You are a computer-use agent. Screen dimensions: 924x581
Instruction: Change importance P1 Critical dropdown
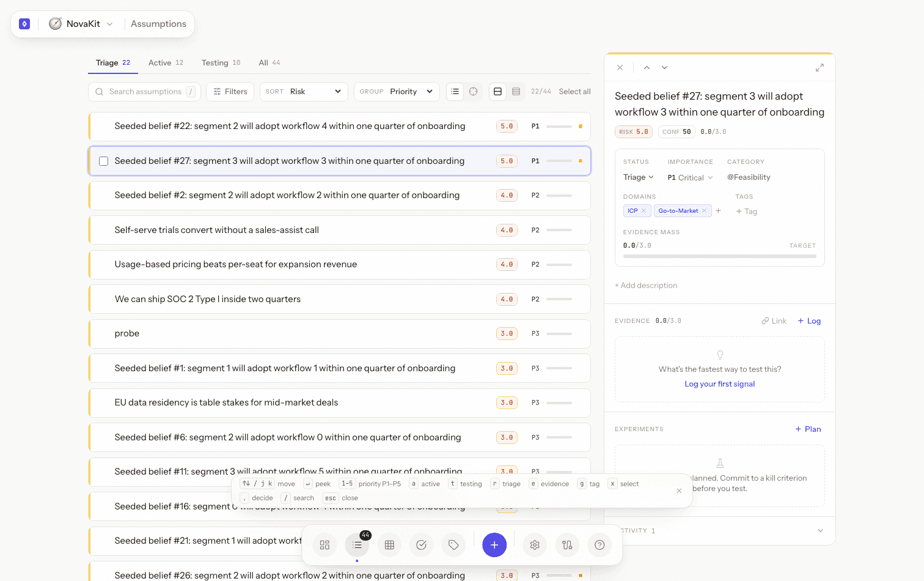(690, 178)
